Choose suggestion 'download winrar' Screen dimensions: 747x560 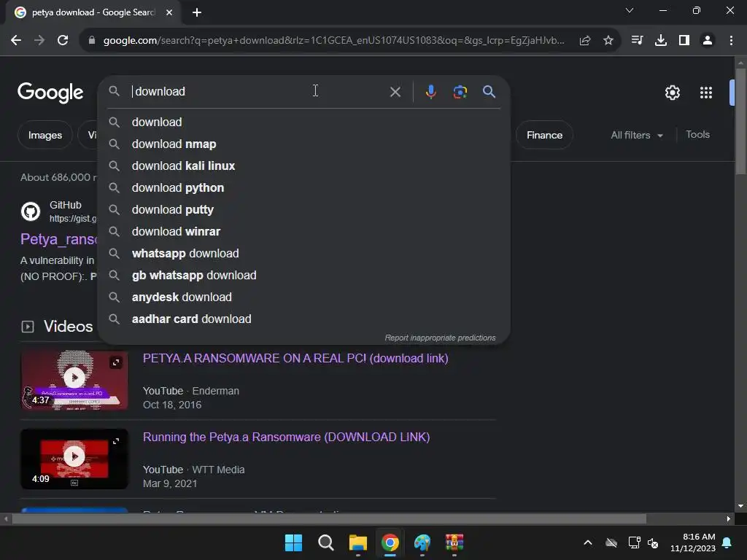pyautogui.click(x=304, y=232)
